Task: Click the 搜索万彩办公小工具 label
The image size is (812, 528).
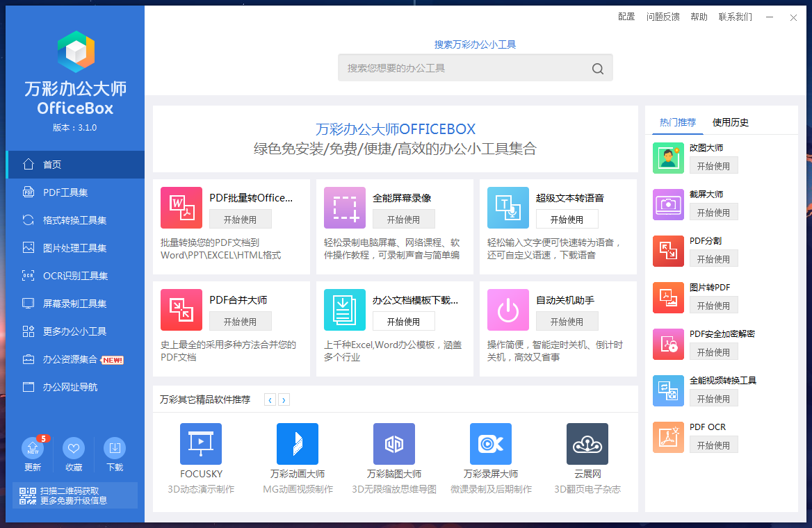Action: (x=475, y=44)
